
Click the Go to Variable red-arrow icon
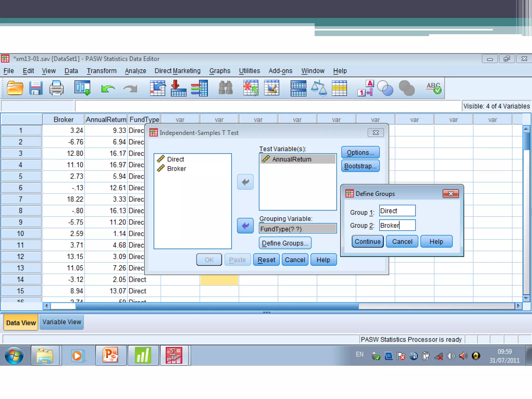pos(178,88)
